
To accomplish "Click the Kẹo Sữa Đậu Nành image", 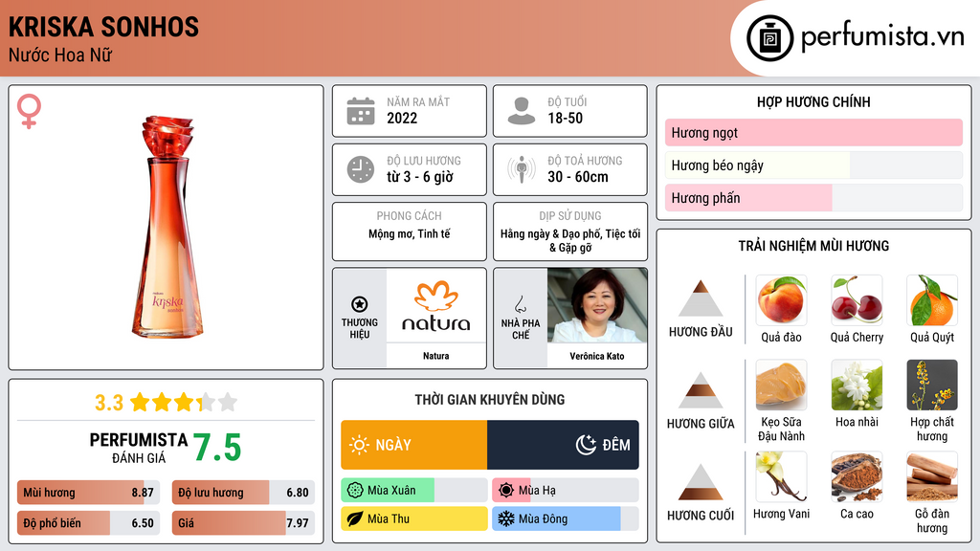I will click(781, 385).
